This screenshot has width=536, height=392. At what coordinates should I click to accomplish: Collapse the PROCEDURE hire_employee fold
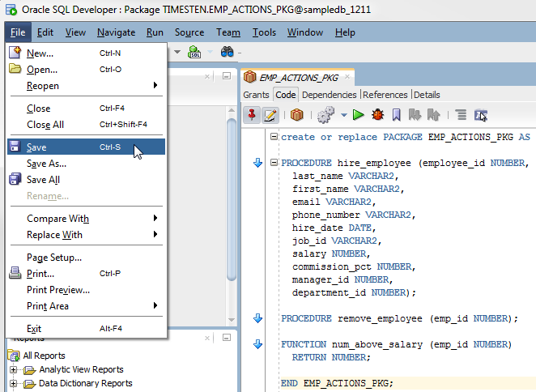tap(274, 163)
